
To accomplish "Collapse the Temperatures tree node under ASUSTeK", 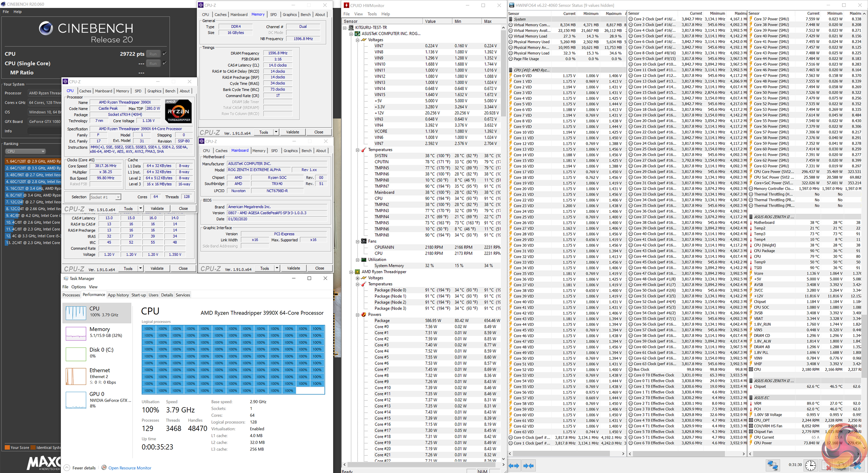I will [358, 150].
